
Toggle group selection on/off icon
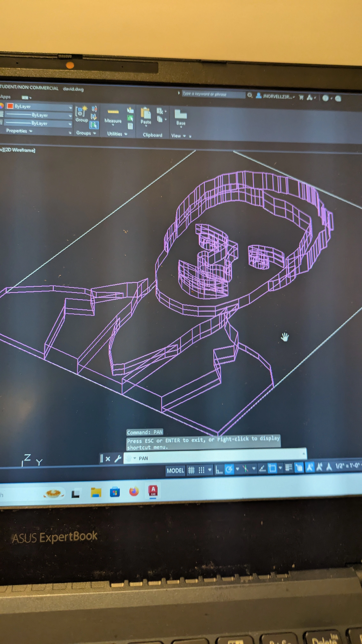pyautogui.click(x=94, y=125)
